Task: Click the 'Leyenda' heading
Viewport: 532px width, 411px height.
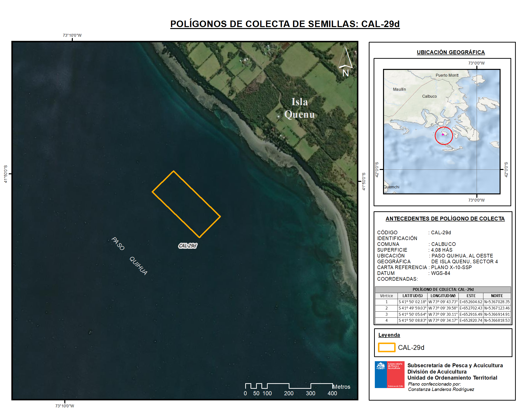Action: tap(389, 335)
